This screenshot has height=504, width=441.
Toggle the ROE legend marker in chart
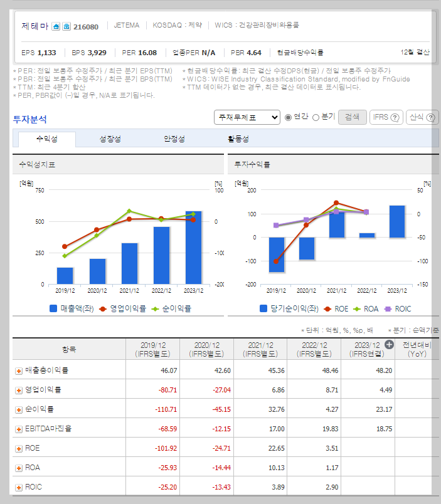tap(327, 309)
